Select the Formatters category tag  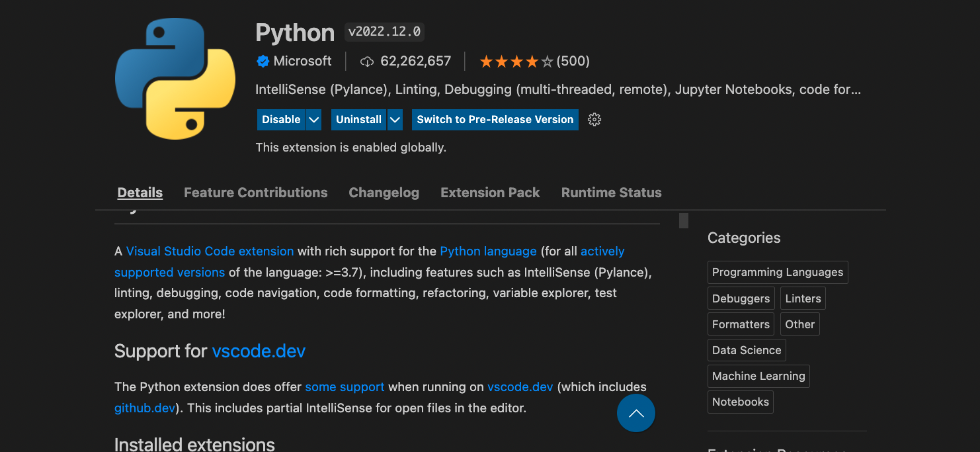click(x=741, y=324)
